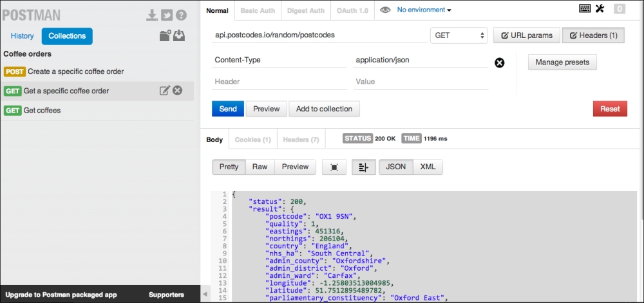Select the response Body tab
Screen dimensions: 644x303
pyautogui.click(x=214, y=140)
